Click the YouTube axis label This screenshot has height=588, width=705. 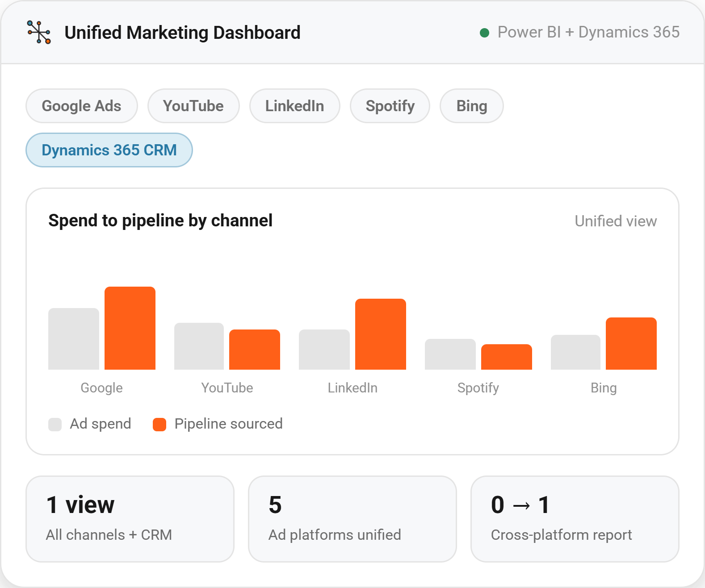click(227, 388)
